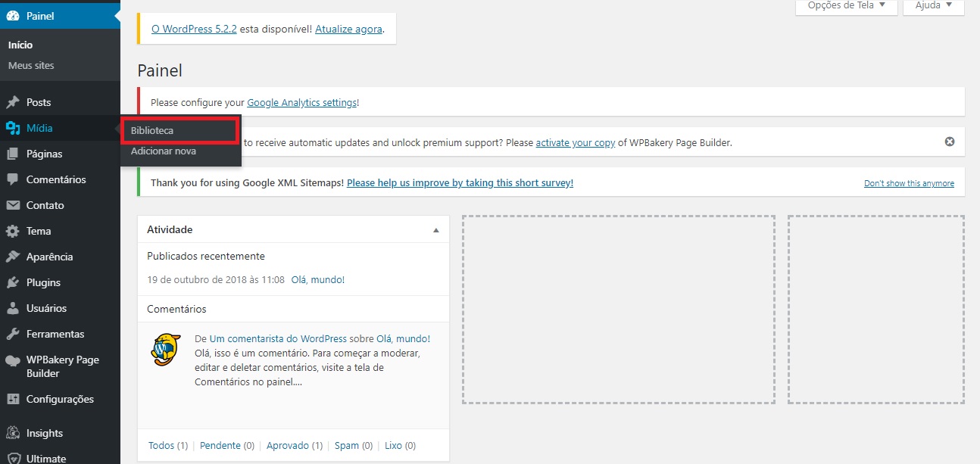Click the Usuários user icon
The width and height of the screenshot is (980, 464).
tap(14, 307)
